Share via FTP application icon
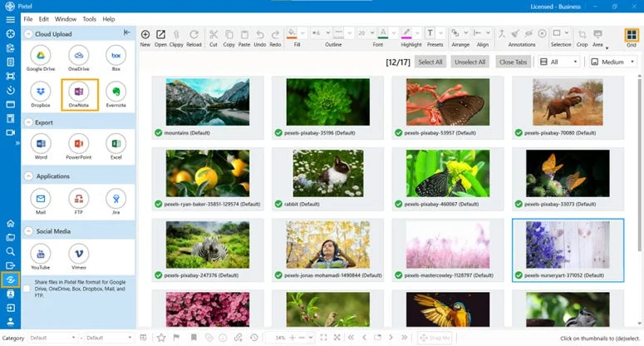 [x=78, y=199]
